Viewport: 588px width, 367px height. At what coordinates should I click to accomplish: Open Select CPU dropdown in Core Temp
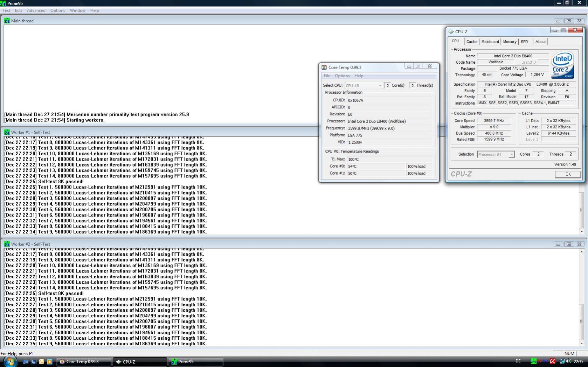click(x=364, y=85)
